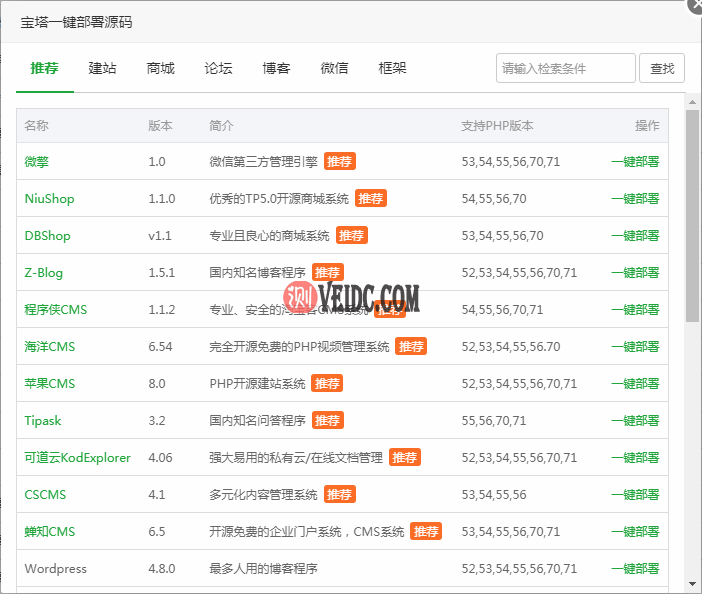Image resolution: width=702 pixels, height=594 pixels.
Task: Select the 论坛 category tab
Action: (218, 68)
